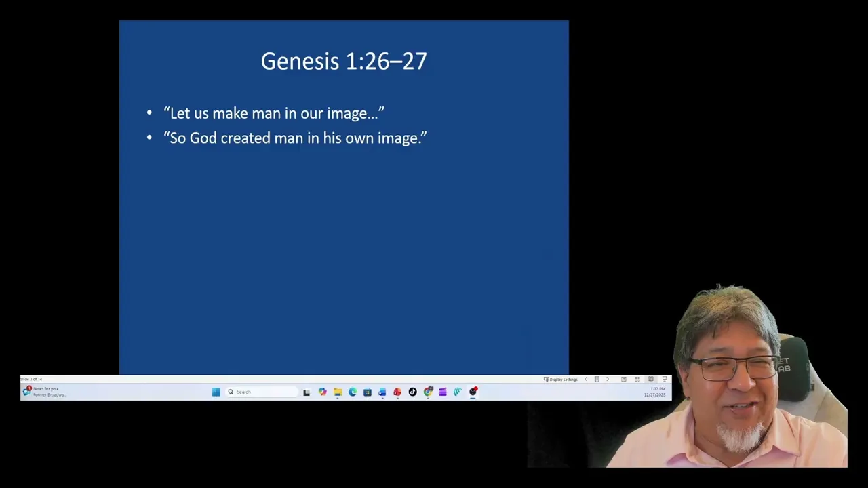Switch to Normal view in status bar
Image resolution: width=868 pixels, height=488 pixels.
(x=624, y=380)
